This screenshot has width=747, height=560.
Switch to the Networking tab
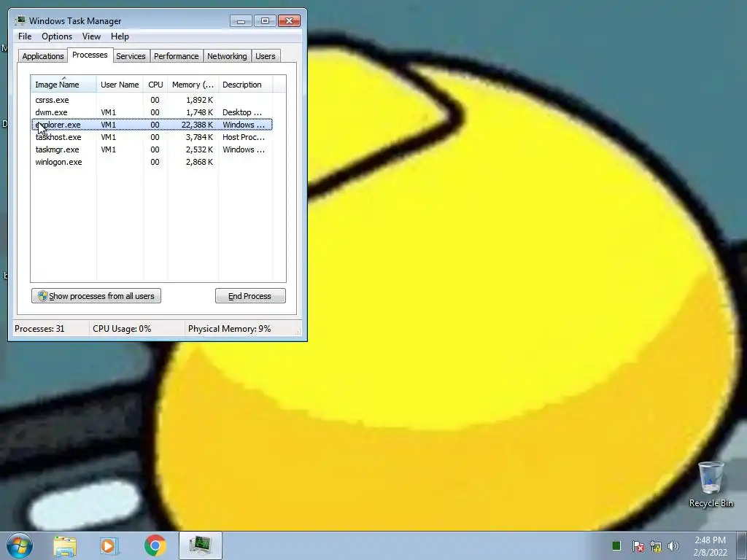tap(227, 56)
